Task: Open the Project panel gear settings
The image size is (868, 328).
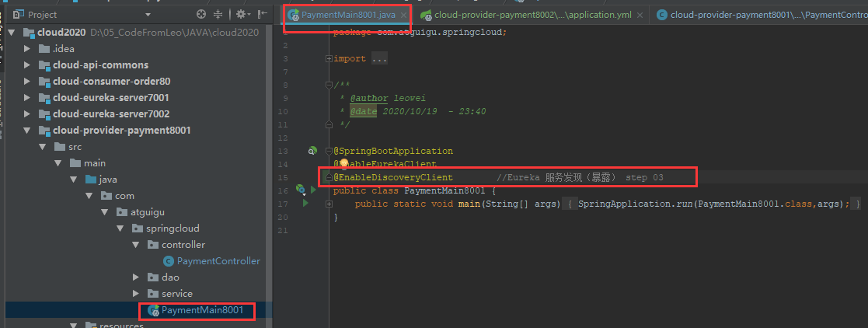Action: [x=241, y=15]
